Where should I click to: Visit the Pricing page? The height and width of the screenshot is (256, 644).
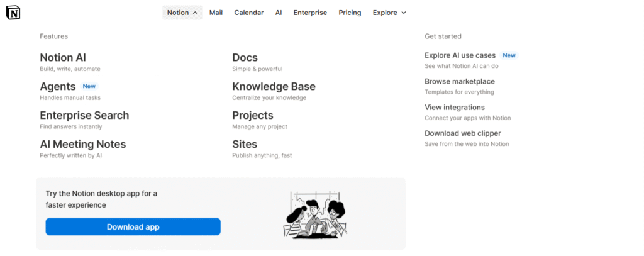pyautogui.click(x=350, y=13)
